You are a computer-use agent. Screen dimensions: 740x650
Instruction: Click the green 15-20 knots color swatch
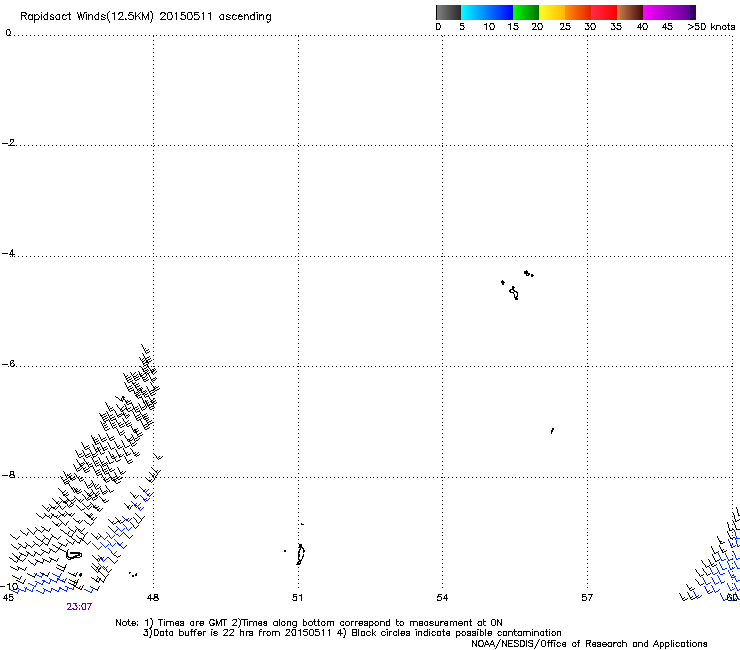coord(526,12)
